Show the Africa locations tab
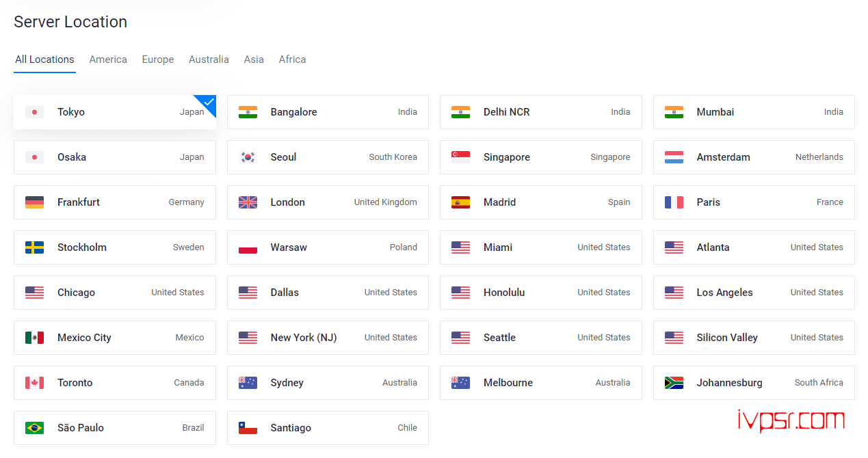This screenshot has width=868, height=458. tap(292, 59)
